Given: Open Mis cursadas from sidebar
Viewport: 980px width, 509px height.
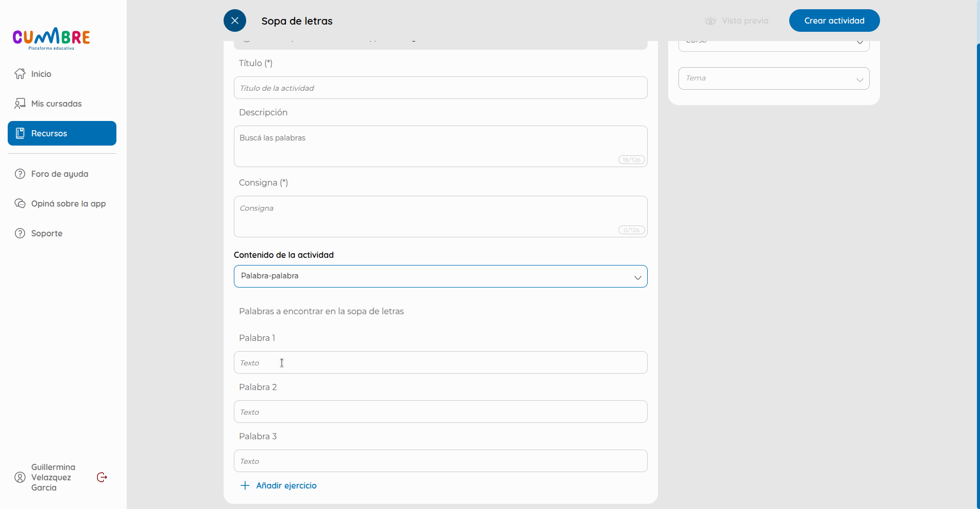Looking at the screenshot, I should [62, 104].
